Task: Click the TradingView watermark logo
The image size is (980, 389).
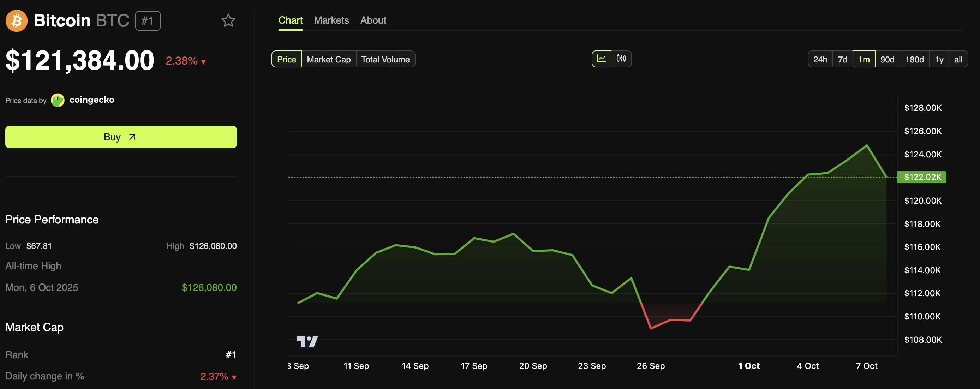Action: pos(309,342)
